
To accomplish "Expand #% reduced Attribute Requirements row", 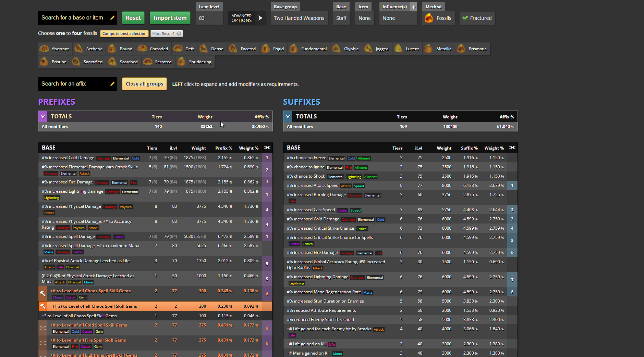I will (400, 310).
